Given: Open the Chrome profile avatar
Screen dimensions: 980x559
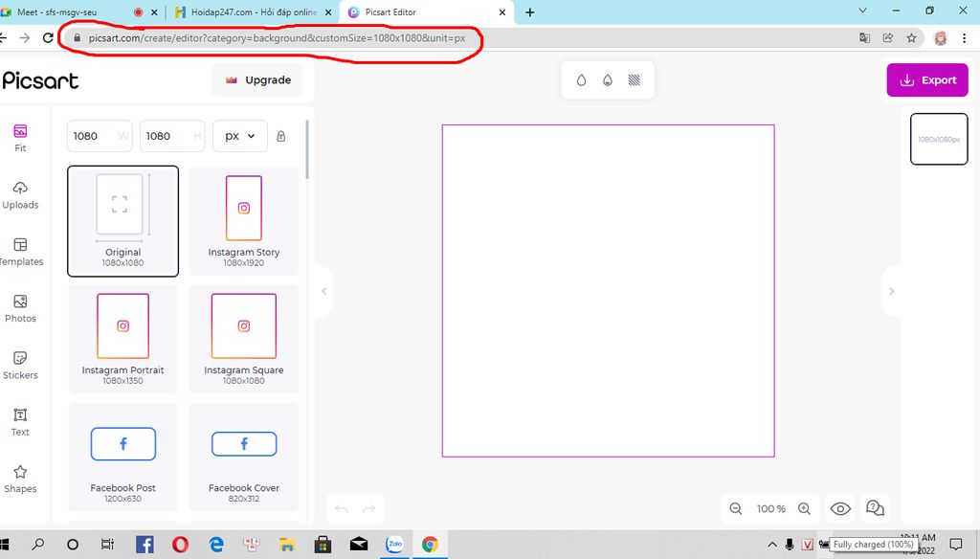Looking at the screenshot, I should click(941, 38).
